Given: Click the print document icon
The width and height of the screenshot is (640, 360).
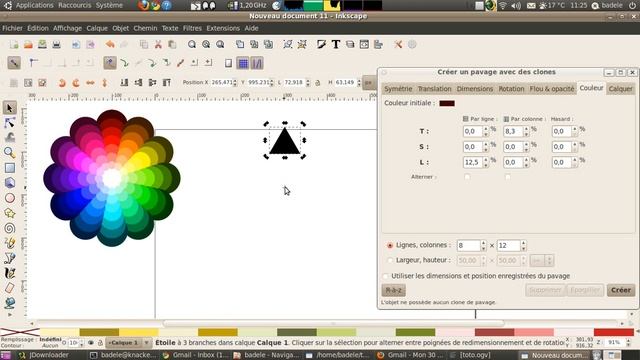Looking at the screenshot, I should point(56,44).
